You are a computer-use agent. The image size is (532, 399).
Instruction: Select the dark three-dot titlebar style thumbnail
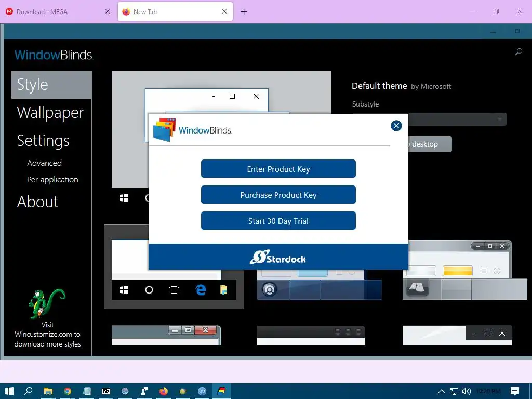click(x=311, y=336)
